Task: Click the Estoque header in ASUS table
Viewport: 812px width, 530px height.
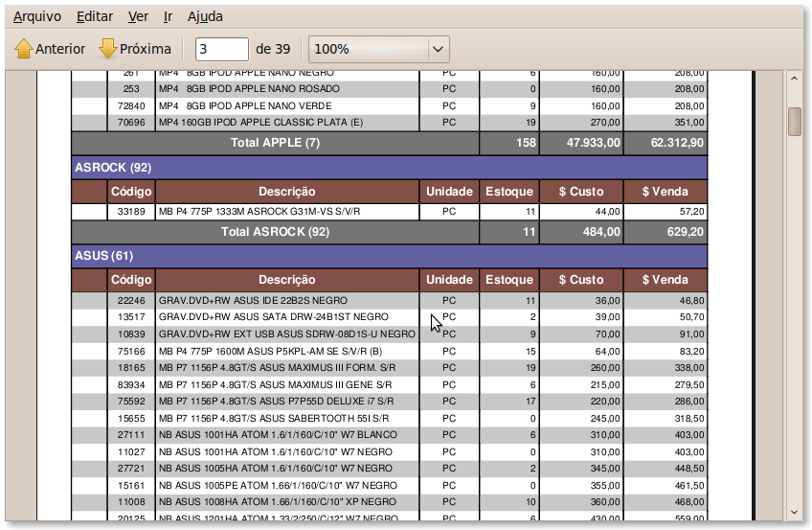Action: click(509, 280)
